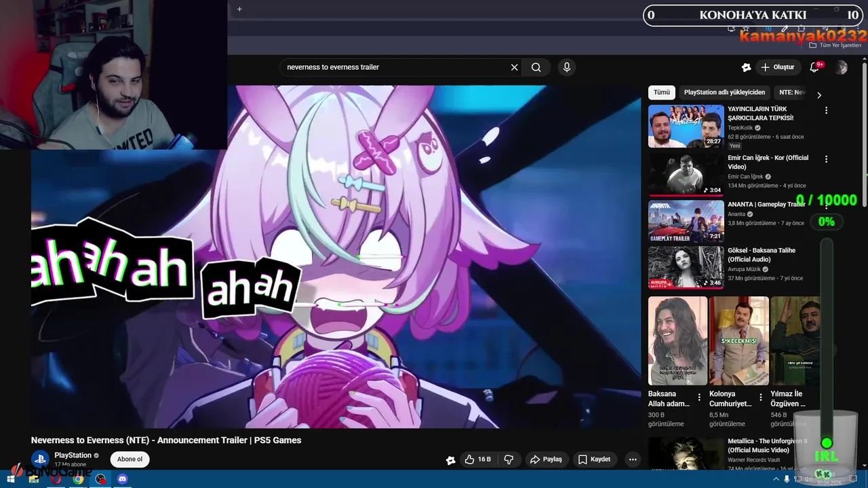Open options for YAYINCILARIN TÜRK ŞARKICILARA video
The image size is (868, 488).
point(826,110)
